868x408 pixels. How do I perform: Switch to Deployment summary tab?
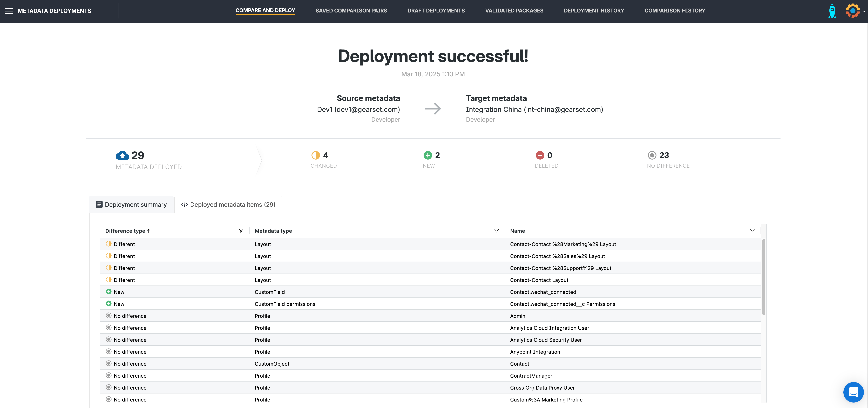pos(132,205)
